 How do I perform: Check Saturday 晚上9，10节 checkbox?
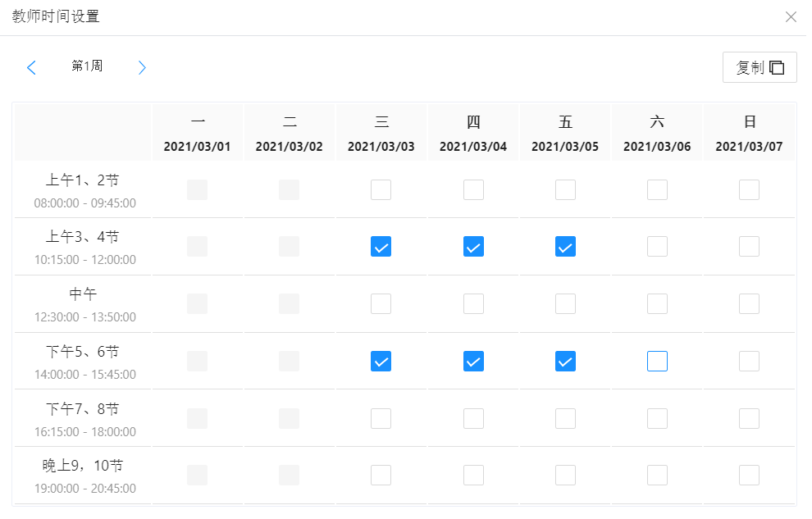[x=657, y=476]
